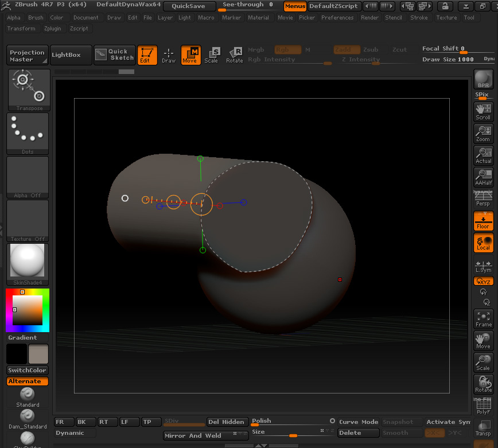
Task: Select the tan main color swatch
Action: pyautogui.click(x=38, y=354)
